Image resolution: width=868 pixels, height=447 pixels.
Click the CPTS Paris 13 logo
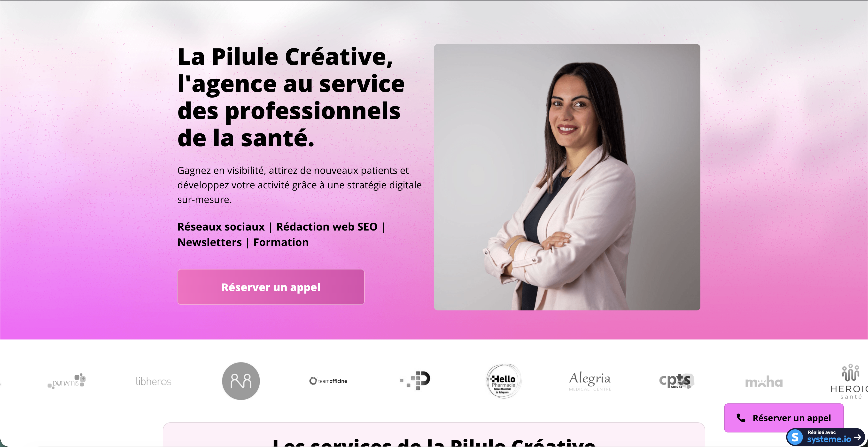tap(677, 381)
